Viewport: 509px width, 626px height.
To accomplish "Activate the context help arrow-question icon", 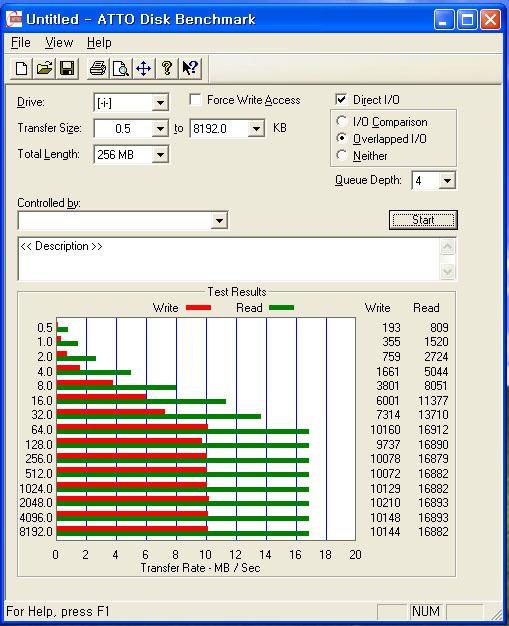I will coord(190,68).
